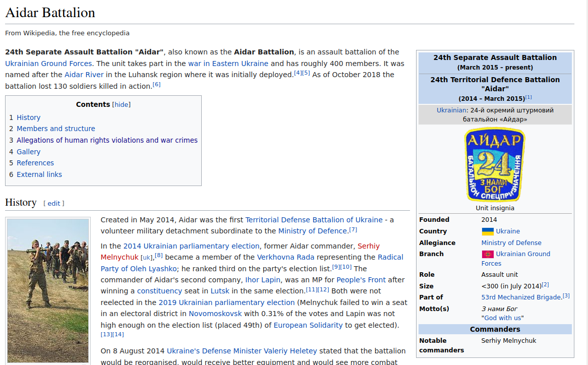The height and width of the screenshot is (365, 588).
Task: Open citation [10] after election list
Action: pos(346,267)
